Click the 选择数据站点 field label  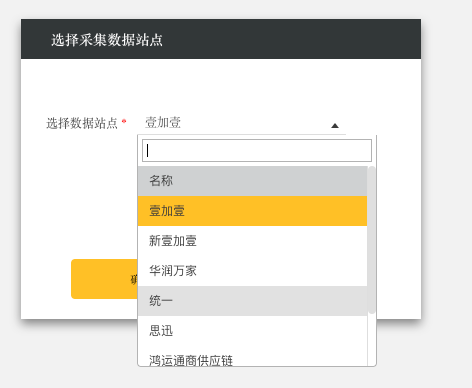(82, 123)
